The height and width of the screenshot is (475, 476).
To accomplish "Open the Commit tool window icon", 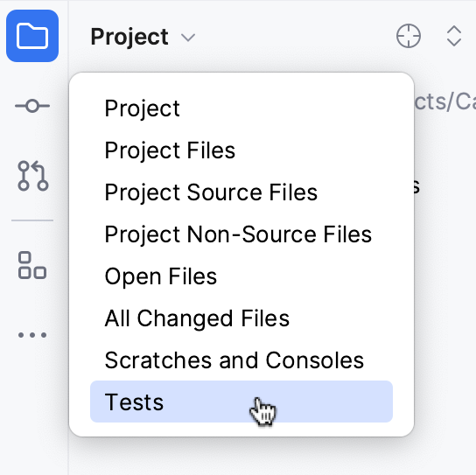I will coord(32,106).
